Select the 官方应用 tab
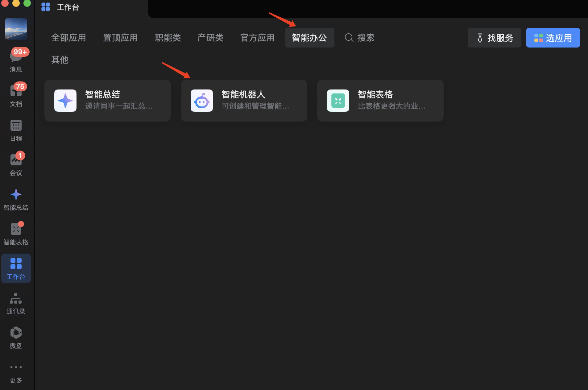This screenshot has height=390, width=588. coord(257,38)
